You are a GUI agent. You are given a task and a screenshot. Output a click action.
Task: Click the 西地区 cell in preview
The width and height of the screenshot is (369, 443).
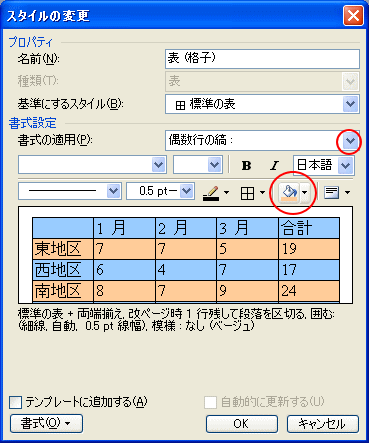(x=63, y=270)
